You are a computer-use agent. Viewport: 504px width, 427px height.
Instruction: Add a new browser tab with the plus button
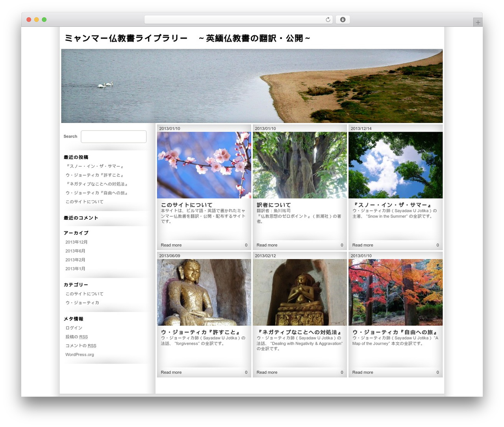tap(478, 22)
